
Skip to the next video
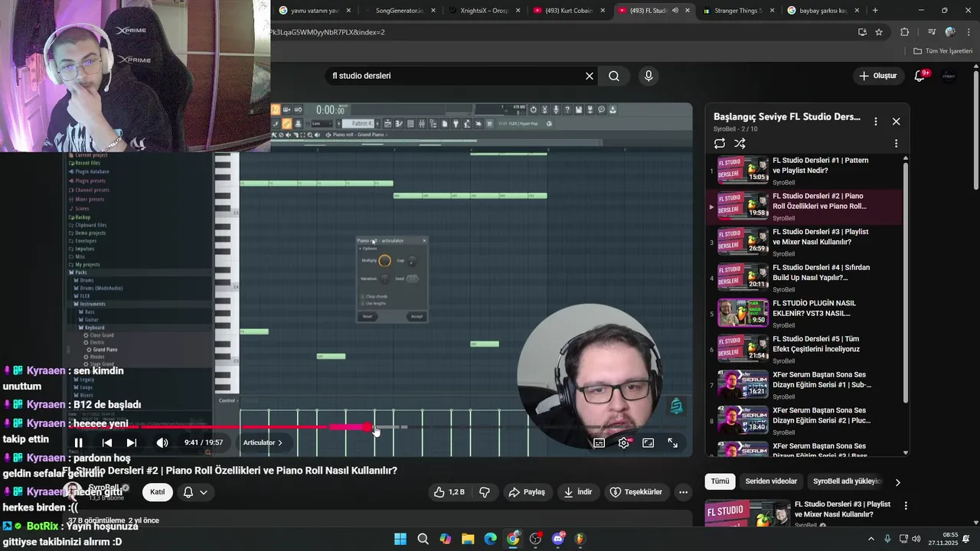(132, 442)
